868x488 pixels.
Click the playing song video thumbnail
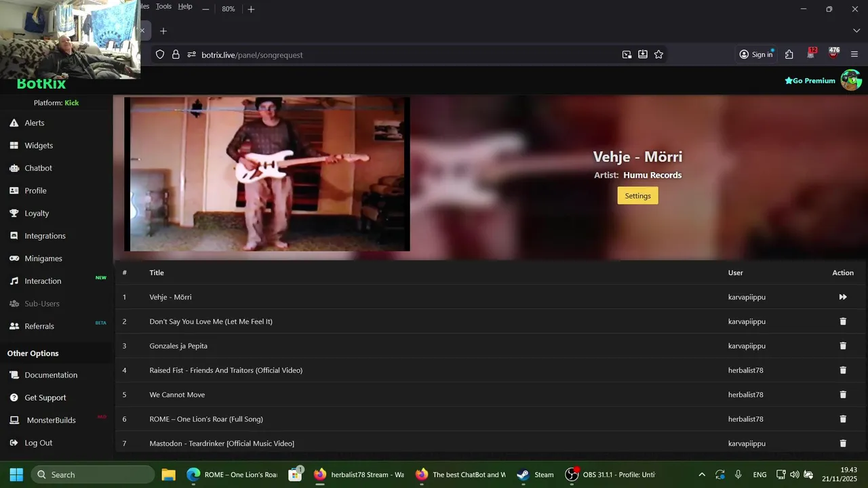coord(267,174)
